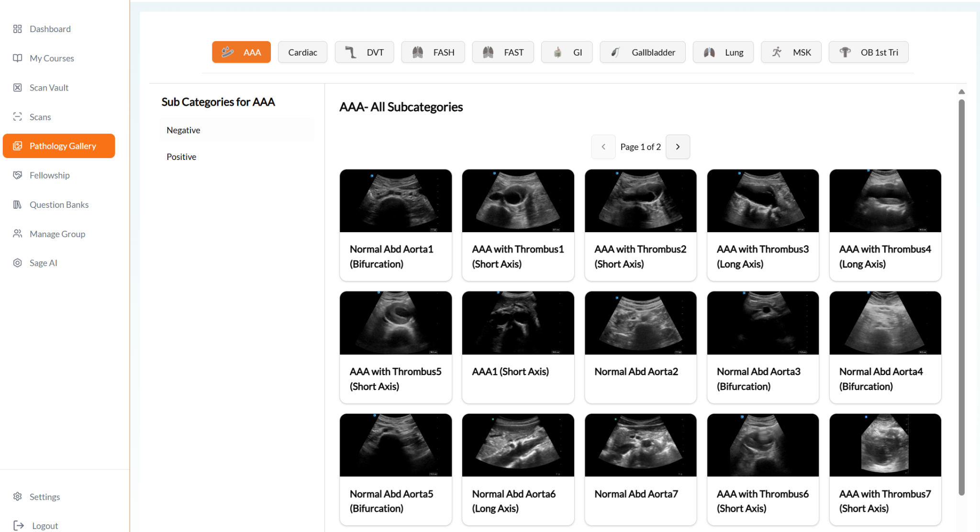Click the FASH lungs icon
The height and width of the screenshot is (532, 980).
click(x=418, y=52)
